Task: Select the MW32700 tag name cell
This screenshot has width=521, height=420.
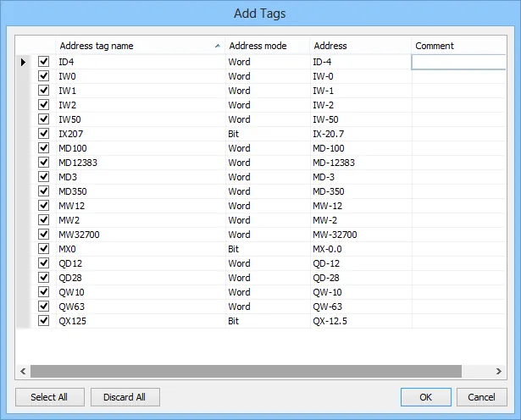Action: [141, 235]
